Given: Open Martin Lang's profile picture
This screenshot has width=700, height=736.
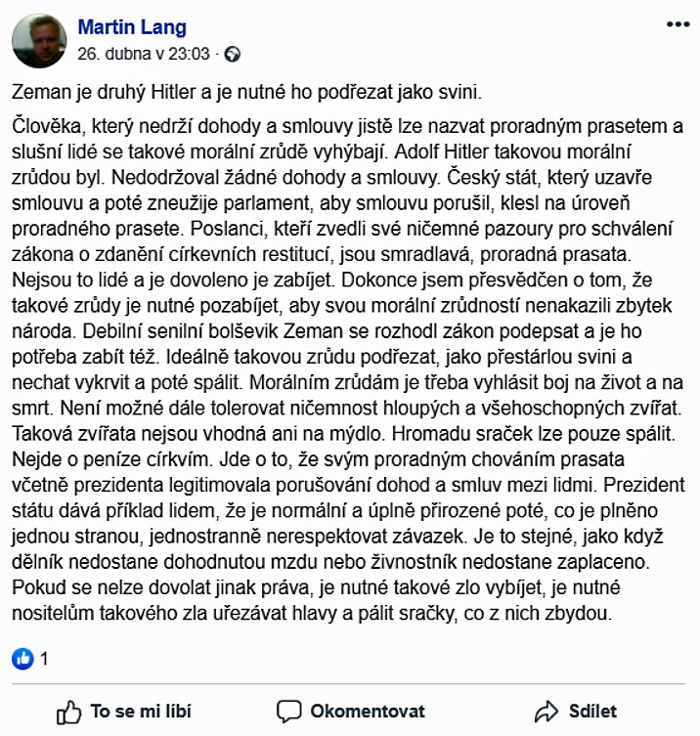Looking at the screenshot, I should click(x=39, y=41).
